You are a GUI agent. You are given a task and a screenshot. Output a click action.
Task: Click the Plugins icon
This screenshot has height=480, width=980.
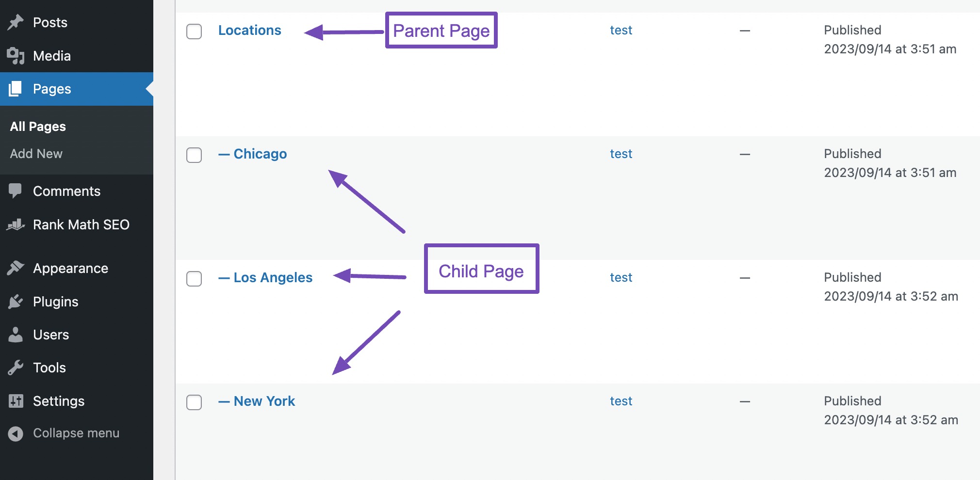16,301
